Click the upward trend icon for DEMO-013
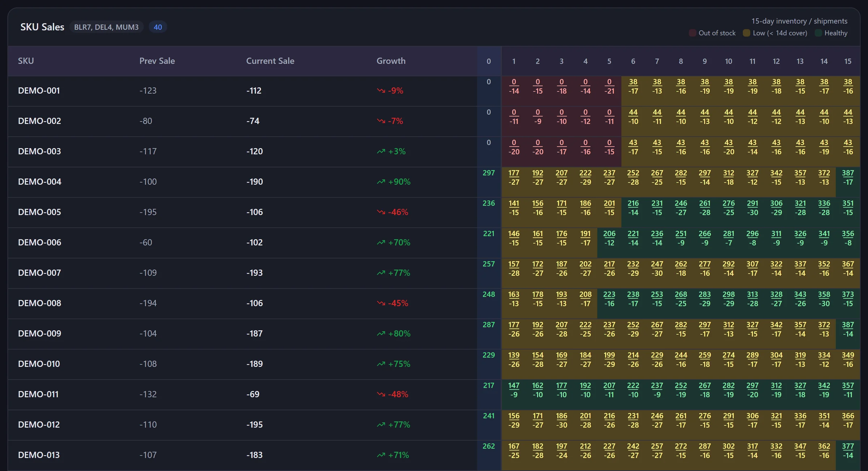The image size is (868, 471). (381, 455)
